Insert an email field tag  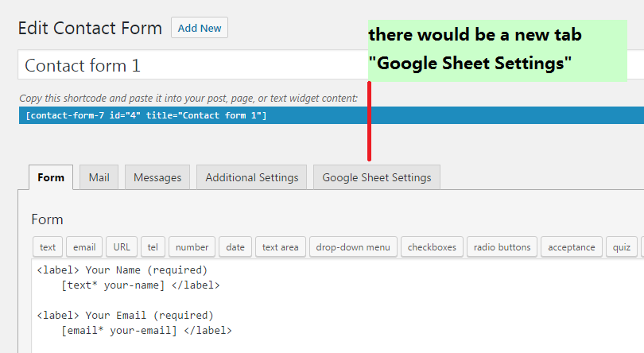[85, 247]
